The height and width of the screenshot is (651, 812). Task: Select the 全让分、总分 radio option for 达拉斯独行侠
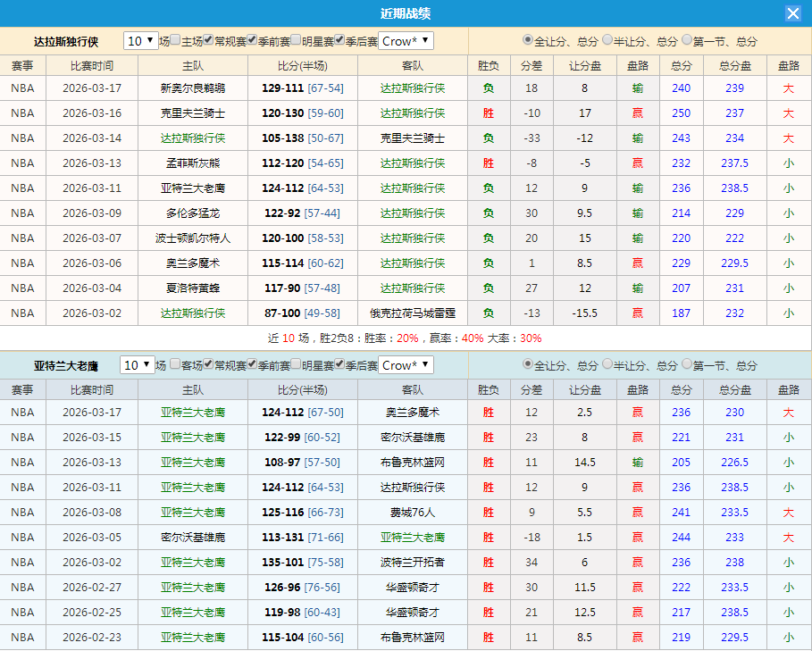coord(528,40)
